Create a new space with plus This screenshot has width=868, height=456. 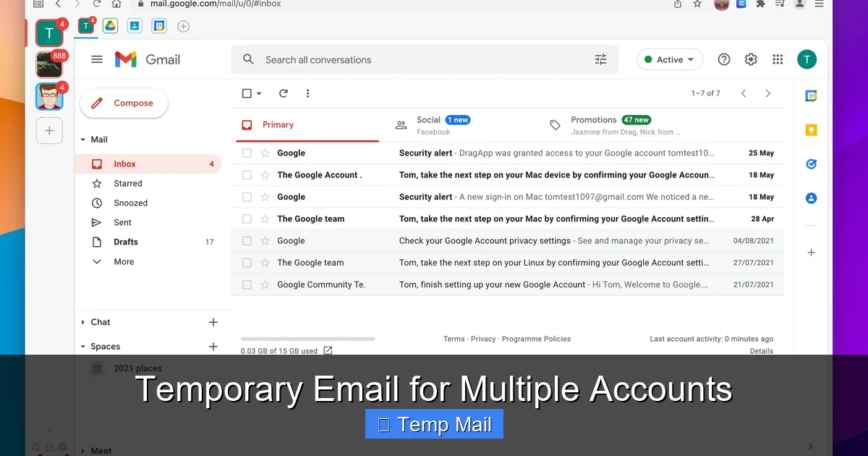coord(213,347)
